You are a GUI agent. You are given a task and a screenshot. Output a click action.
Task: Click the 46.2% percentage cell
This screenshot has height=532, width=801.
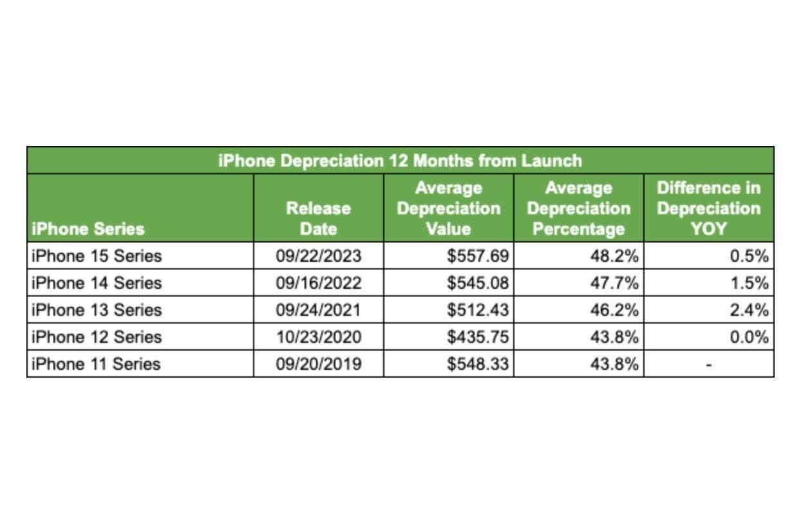[x=579, y=310]
